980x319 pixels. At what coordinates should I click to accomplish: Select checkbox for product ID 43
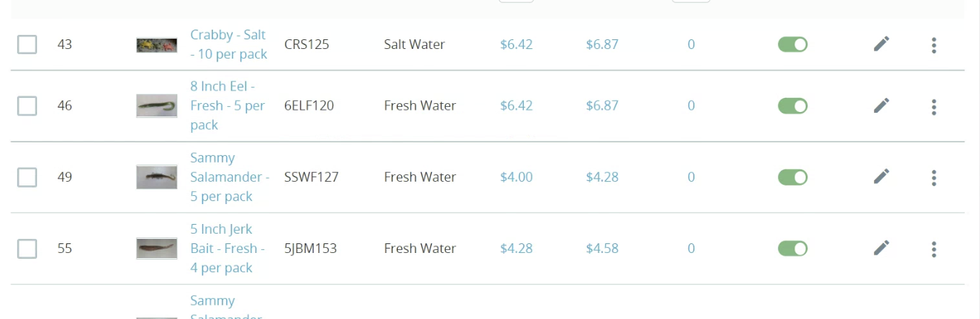click(27, 45)
